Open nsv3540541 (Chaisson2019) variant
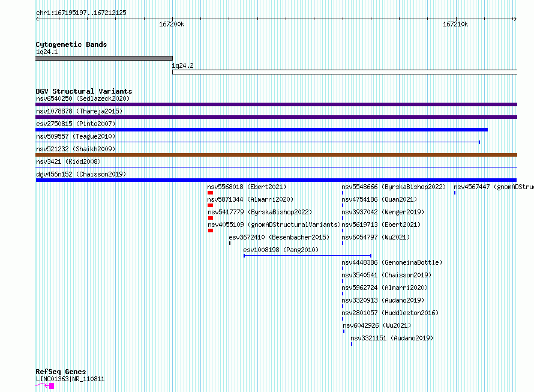Viewport: 534px width, 392px height. tap(386, 275)
